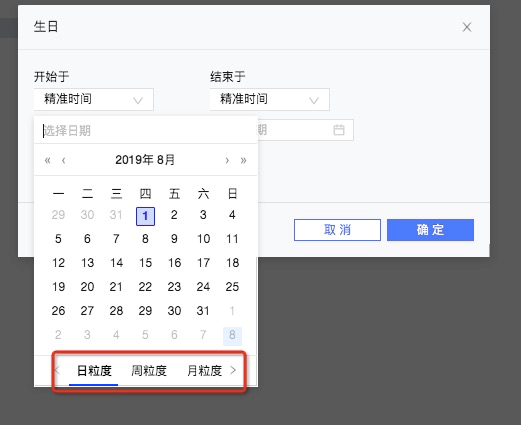Switch to the 月粒度 tab
The width and height of the screenshot is (521, 425).
click(204, 371)
